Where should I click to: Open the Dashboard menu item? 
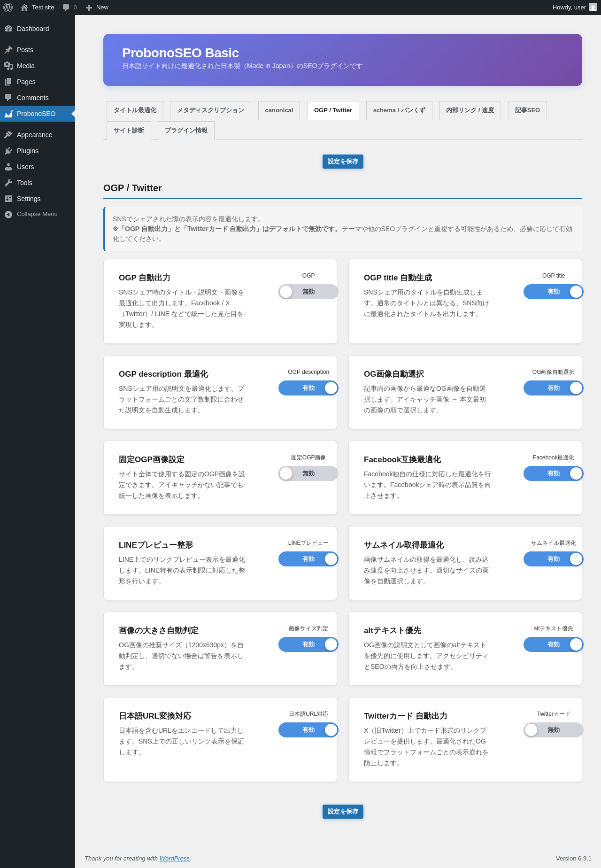coord(38,29)
